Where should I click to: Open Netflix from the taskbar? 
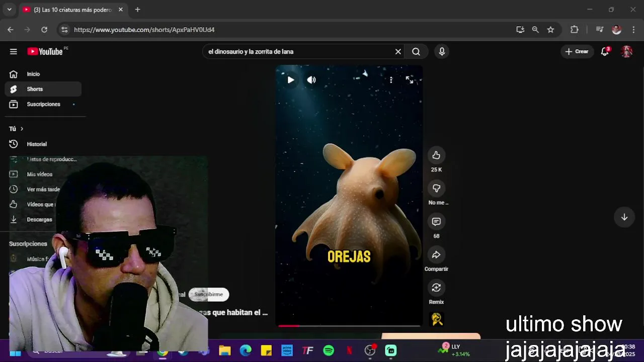pyautogui.click(x=349, y=350)
